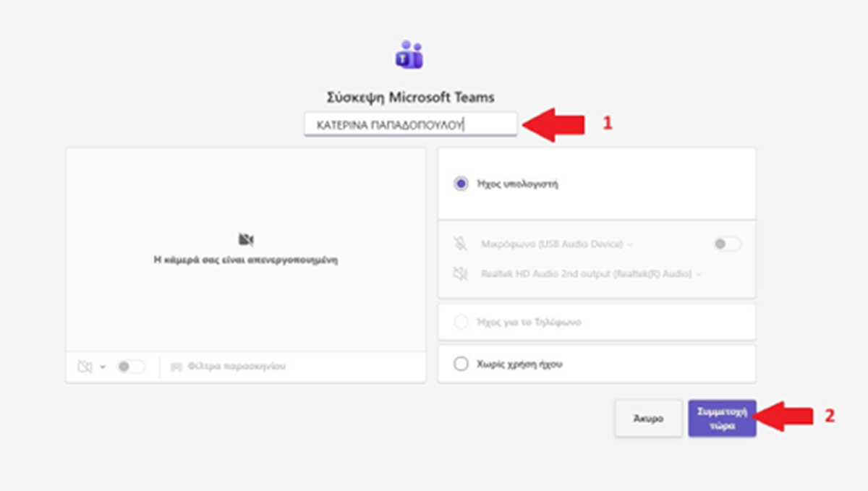Select the Χωρίς χρήση ήχου radio button

click(461, 364)
